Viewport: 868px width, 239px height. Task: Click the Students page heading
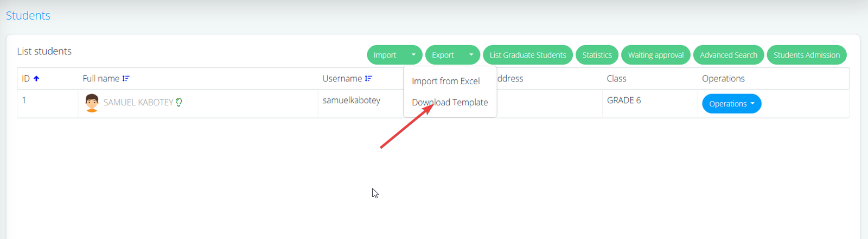point(28,16)
